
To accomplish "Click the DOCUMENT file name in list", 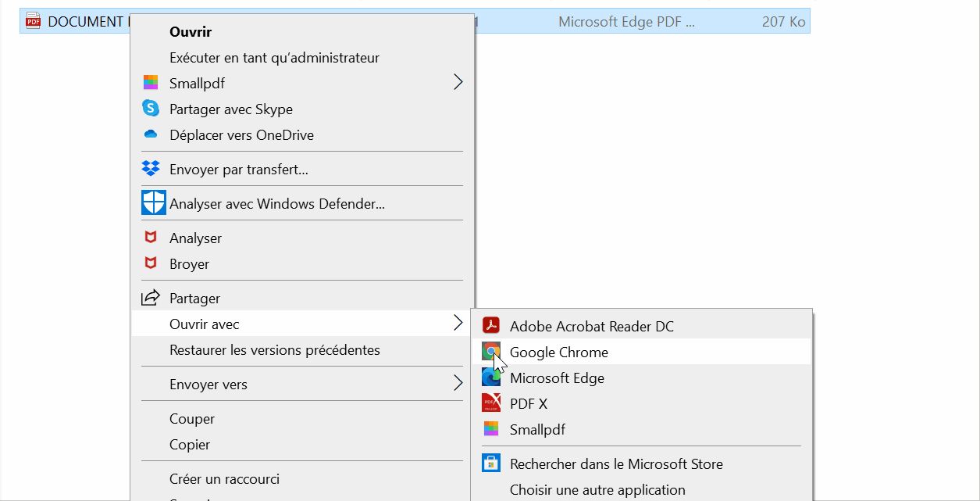I will coord(87,22).
